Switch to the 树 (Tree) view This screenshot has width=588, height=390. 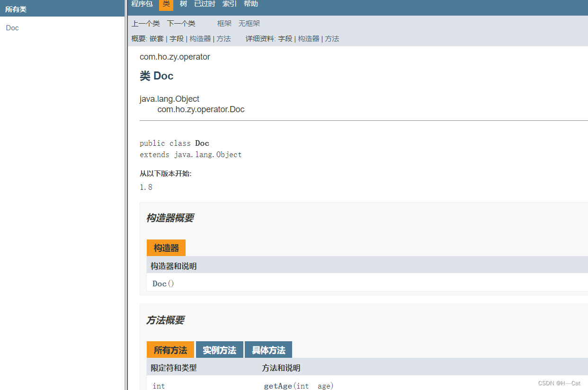pos(183,4)
